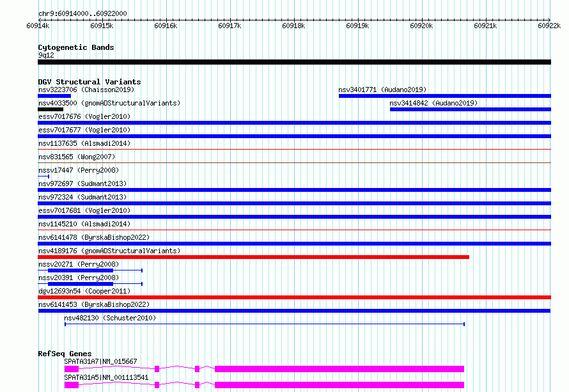The image size is (569, 392).
Task: Open gene SPATA31A5|NM_001113541 label
Action: point(106,377)
